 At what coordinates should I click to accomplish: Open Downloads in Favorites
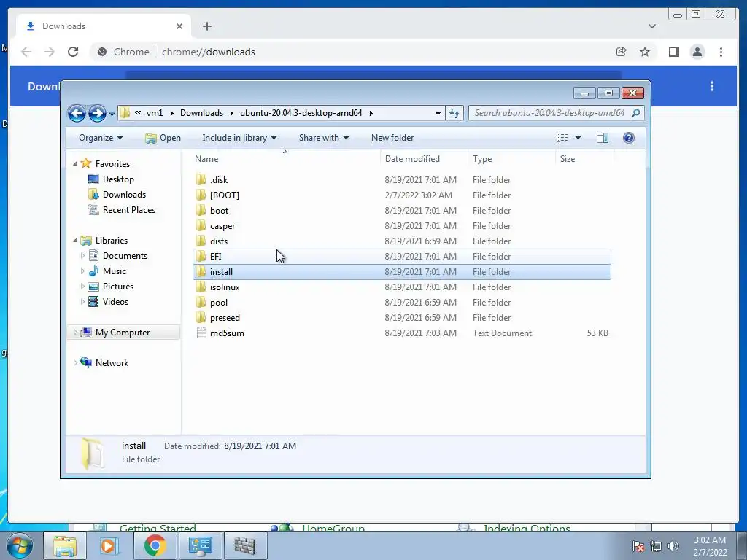(x=124, y=194)
